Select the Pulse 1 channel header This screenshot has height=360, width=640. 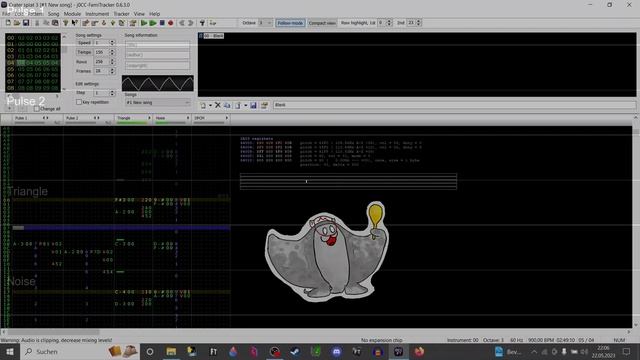point(37,119)
